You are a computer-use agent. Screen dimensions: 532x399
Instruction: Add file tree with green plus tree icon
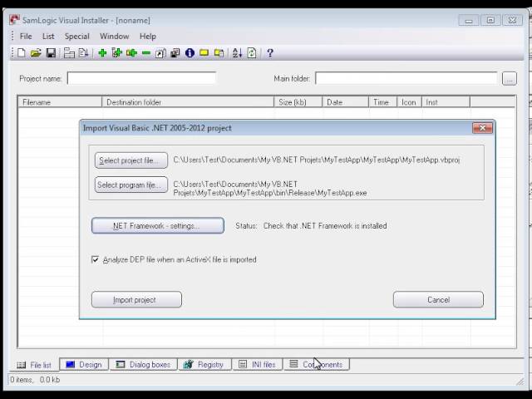(116, 53)
